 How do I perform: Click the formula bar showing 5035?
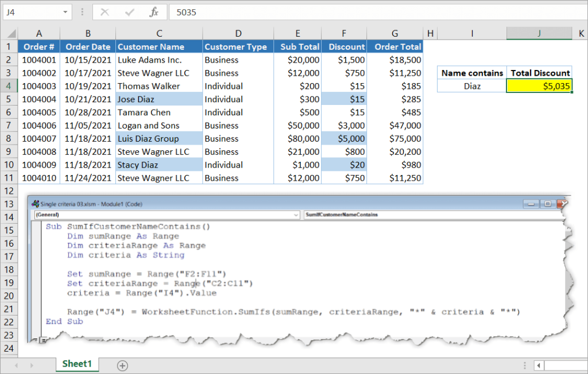378,13
